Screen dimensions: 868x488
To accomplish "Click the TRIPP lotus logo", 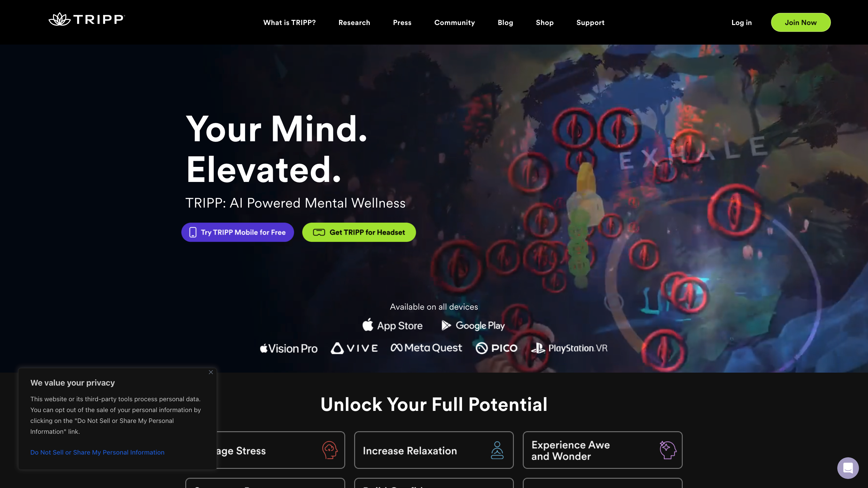I will click(x=86, y=19).
